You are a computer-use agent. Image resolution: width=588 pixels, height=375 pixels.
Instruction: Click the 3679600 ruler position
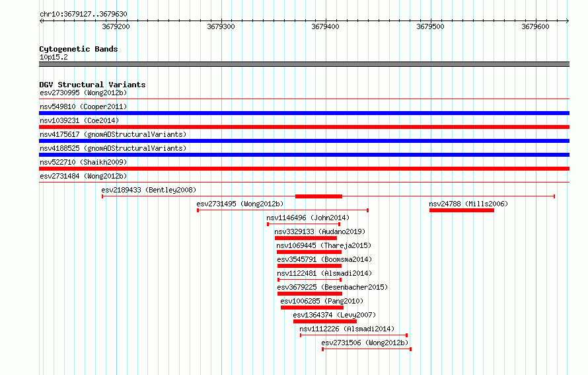tap(535, 26)
